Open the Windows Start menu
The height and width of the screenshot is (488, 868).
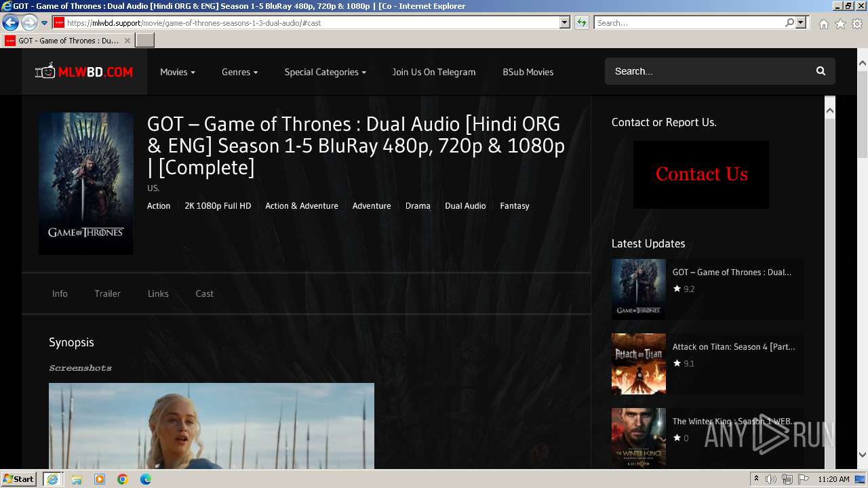[19, 479]
